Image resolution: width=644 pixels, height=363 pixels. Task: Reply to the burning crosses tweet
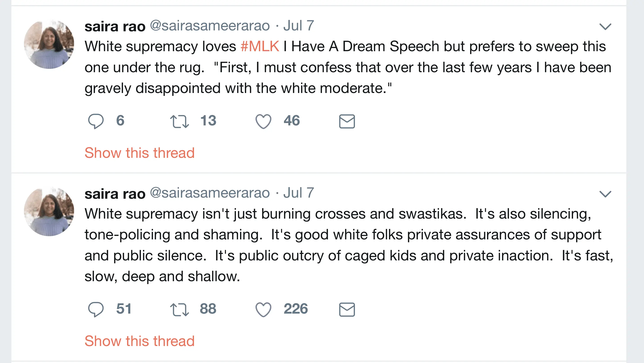96,309
